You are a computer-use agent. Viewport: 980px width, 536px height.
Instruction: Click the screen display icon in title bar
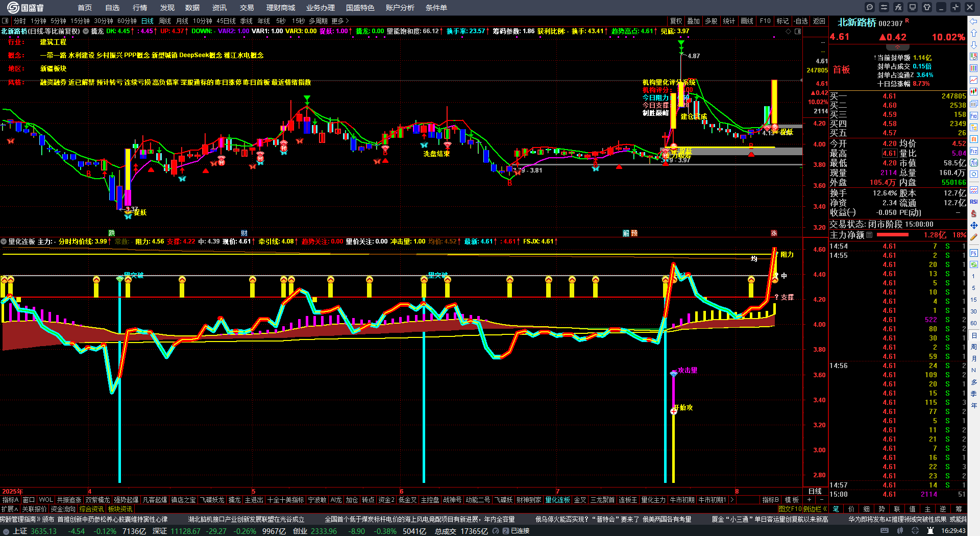point(913,7)
